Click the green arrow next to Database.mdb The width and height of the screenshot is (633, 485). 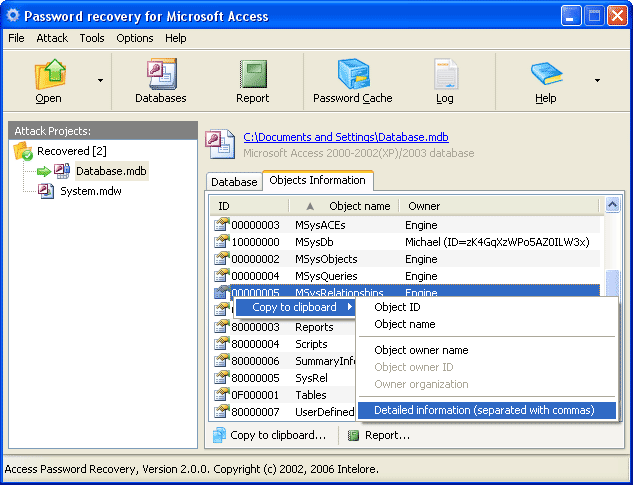tap(44, 172)
